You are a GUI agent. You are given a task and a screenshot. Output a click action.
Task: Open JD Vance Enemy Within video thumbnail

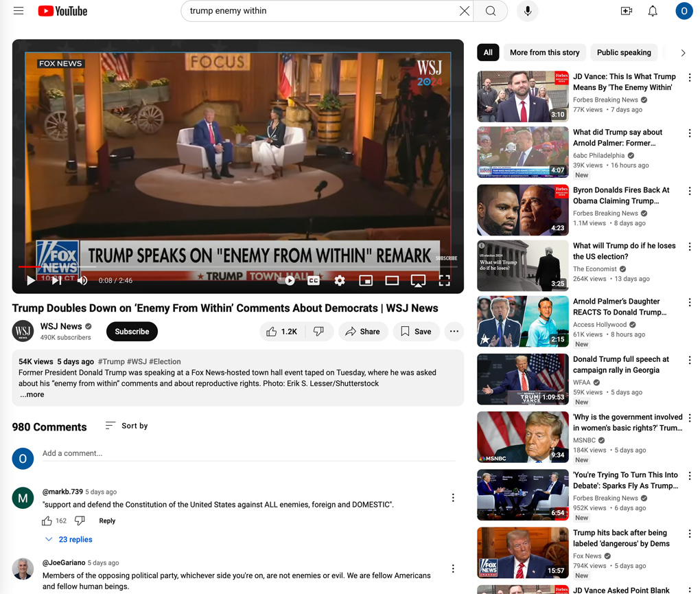click(523, 96)
